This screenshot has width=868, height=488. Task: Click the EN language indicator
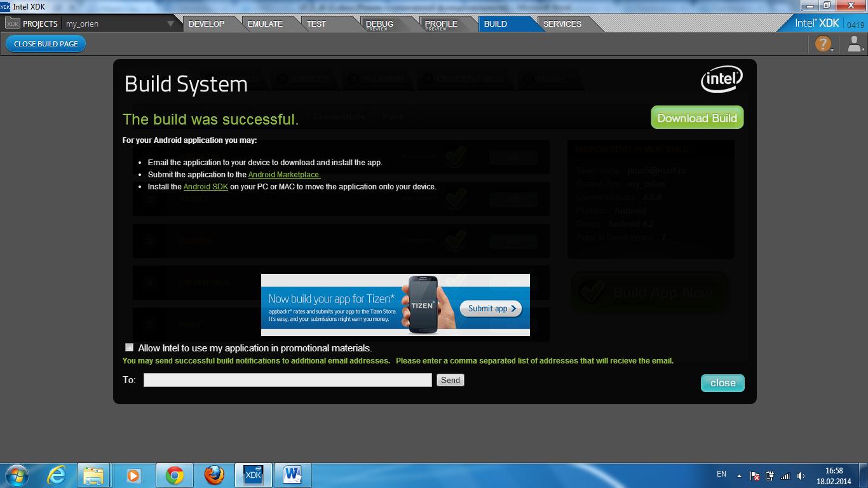pos(721,474)
